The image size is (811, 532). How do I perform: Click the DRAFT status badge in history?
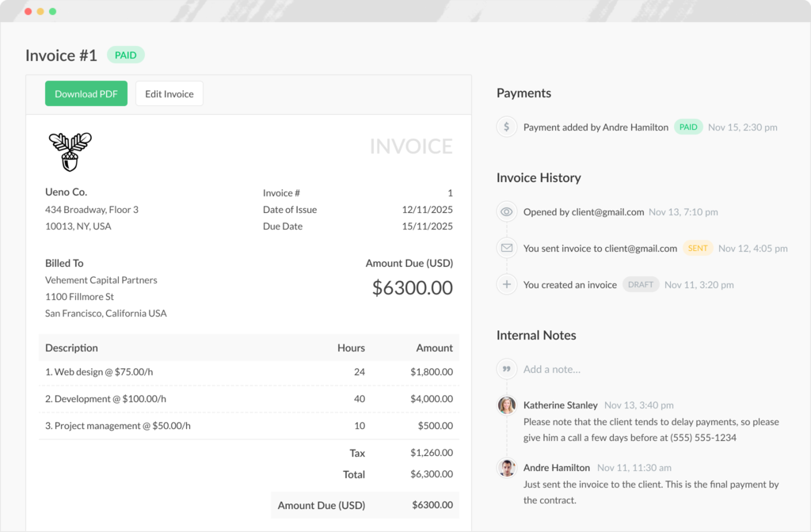pyautogui.click(x=641, y=284)
